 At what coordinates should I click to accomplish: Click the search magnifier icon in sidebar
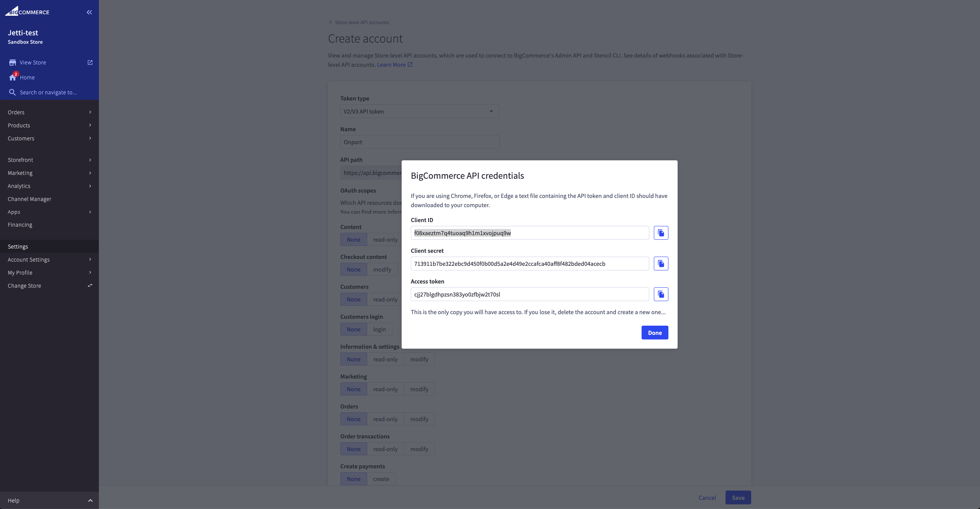coord(12,92)
